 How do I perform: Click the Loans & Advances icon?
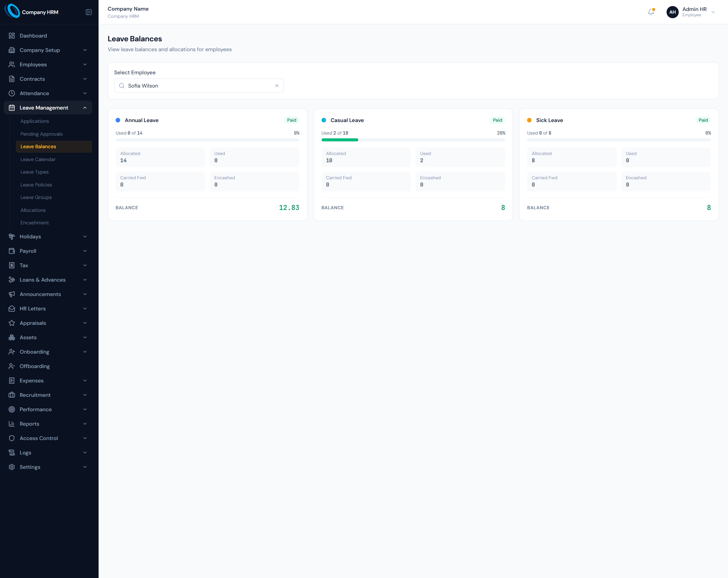pos(12,280)
